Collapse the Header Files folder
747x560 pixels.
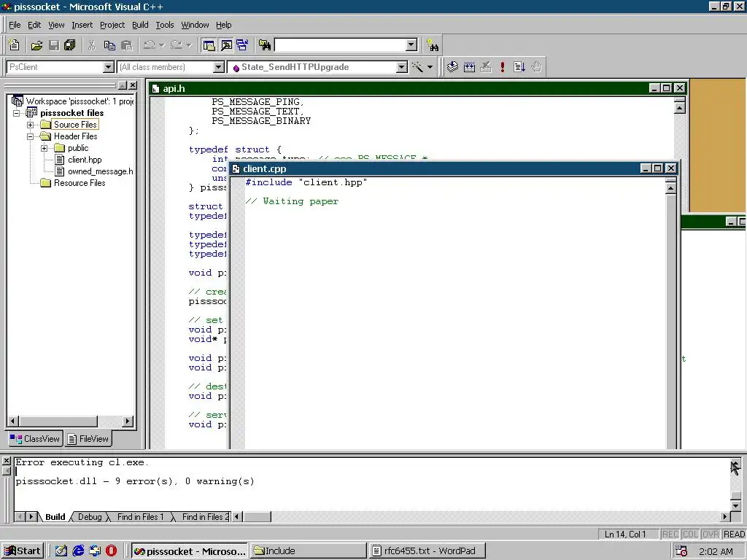tap(30, 136)
